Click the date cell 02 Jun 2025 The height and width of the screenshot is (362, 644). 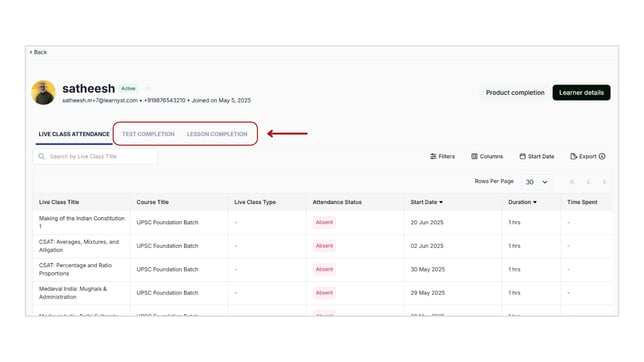pyautogui.click(x=427, y=246)
